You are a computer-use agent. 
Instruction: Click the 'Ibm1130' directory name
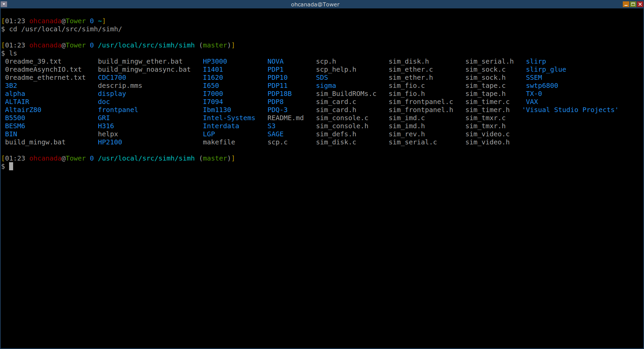click(217, 110)
